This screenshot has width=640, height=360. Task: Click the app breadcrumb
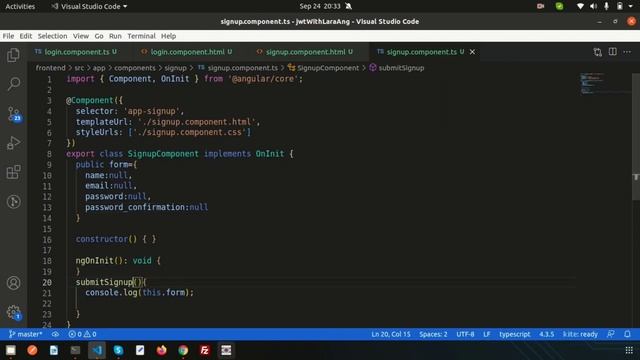[99, 68]
